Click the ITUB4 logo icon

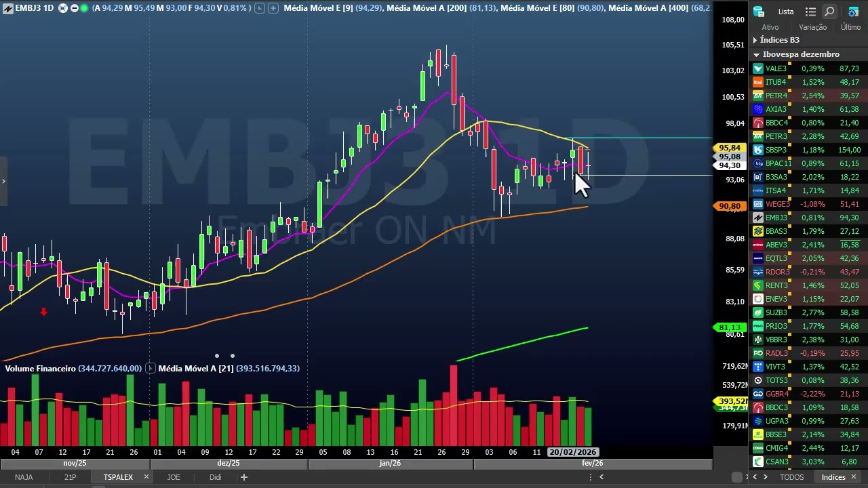(758, 82)
